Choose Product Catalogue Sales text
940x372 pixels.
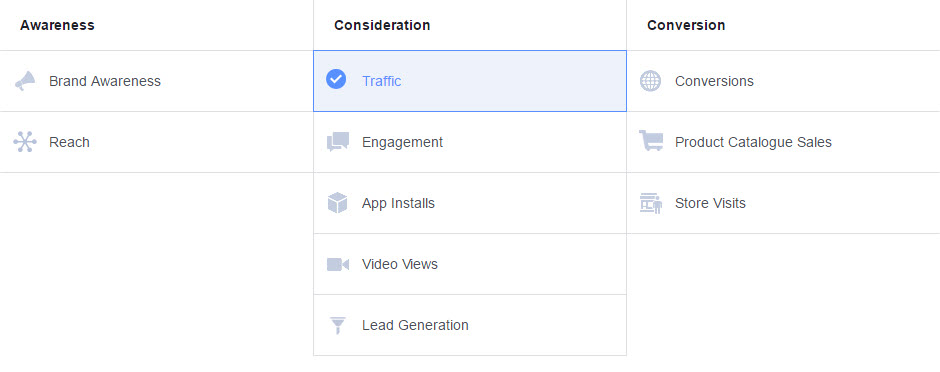point(753,142)
